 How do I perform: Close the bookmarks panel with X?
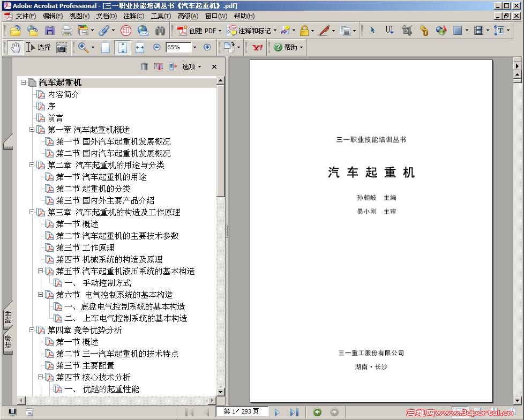pyautogui.click(x=214, y=66)
